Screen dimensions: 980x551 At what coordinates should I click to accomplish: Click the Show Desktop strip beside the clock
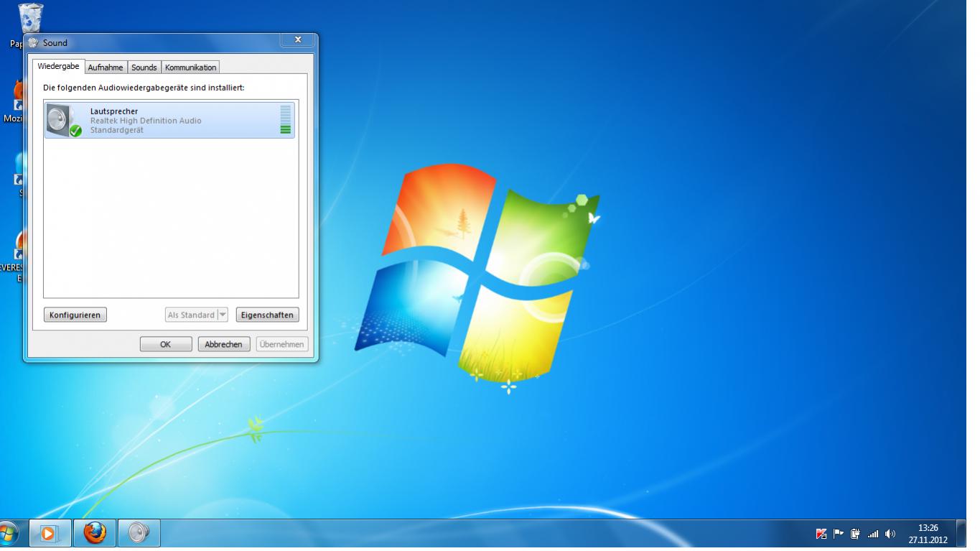[x=962, y=534]
